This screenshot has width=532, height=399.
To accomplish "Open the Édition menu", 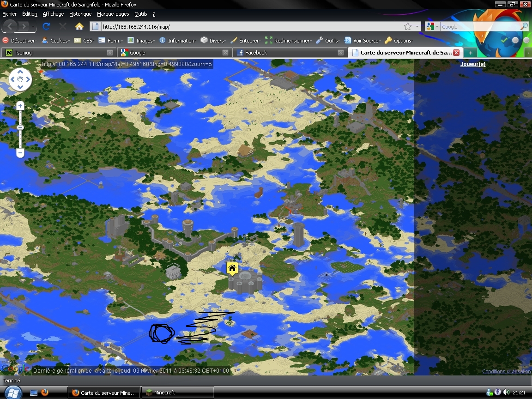I will [30, 14].
